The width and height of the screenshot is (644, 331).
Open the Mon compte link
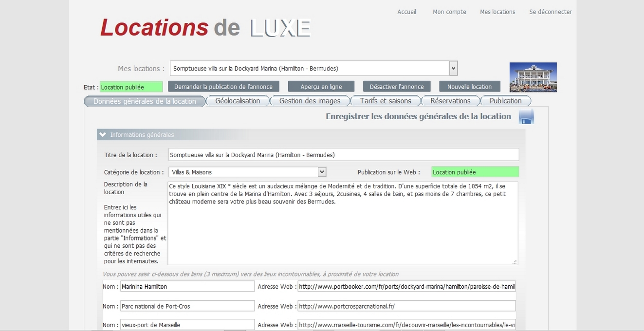[x=449, y=12]
